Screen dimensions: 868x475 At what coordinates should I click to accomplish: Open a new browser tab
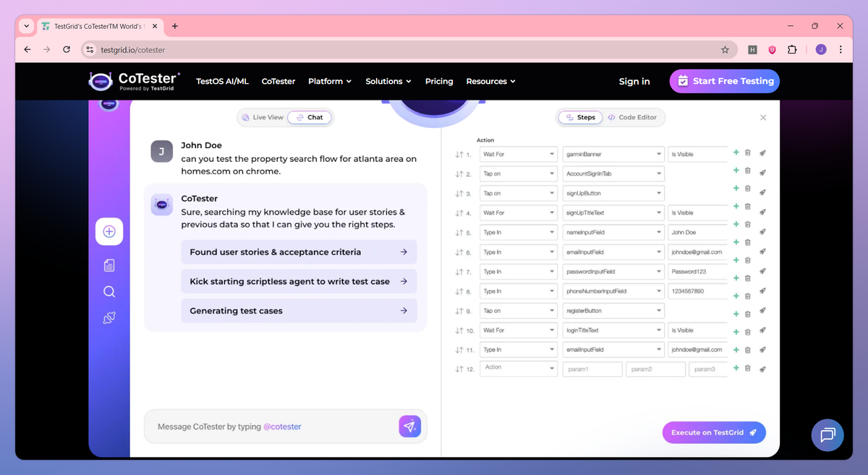pos(175,26)
